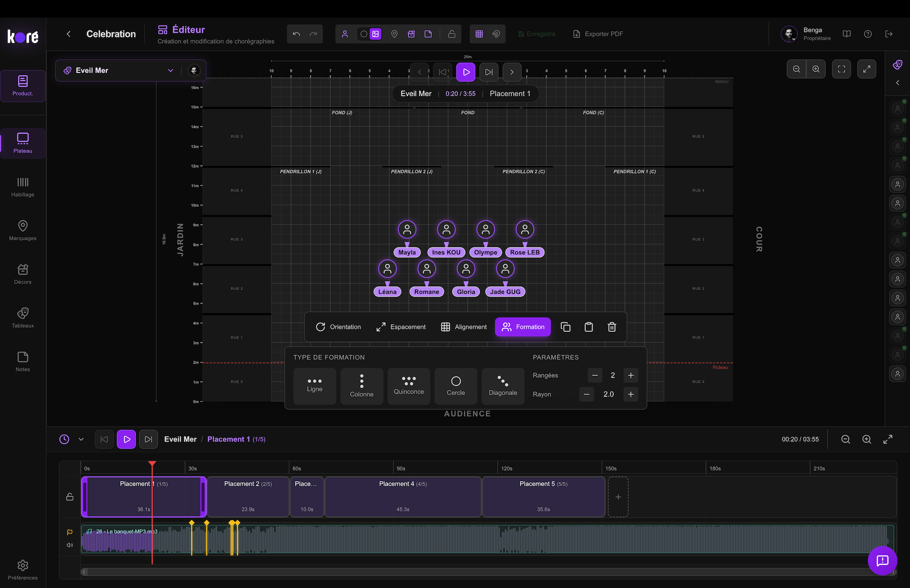Open the Tableaux sidebar tab
Viewport: 910px width, 588px height.
click(x=23, y=317)
